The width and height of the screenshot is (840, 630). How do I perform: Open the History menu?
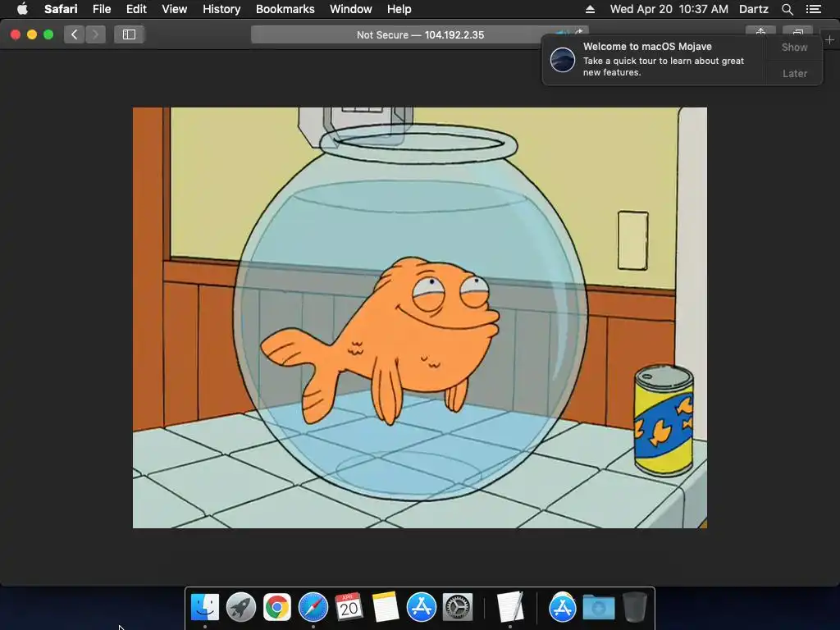click(x=221, y=9)
